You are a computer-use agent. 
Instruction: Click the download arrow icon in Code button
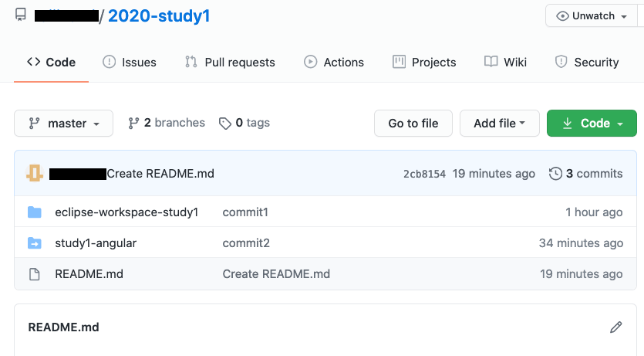coord(567,123)
